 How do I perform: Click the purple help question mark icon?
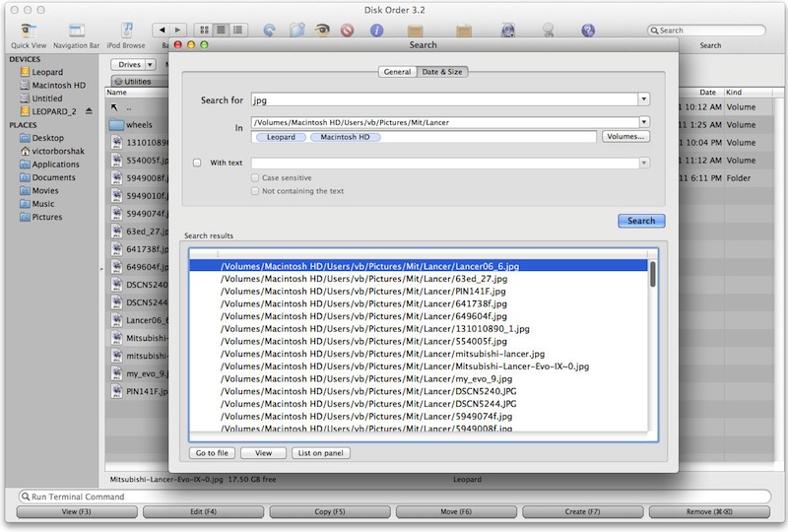588,31
